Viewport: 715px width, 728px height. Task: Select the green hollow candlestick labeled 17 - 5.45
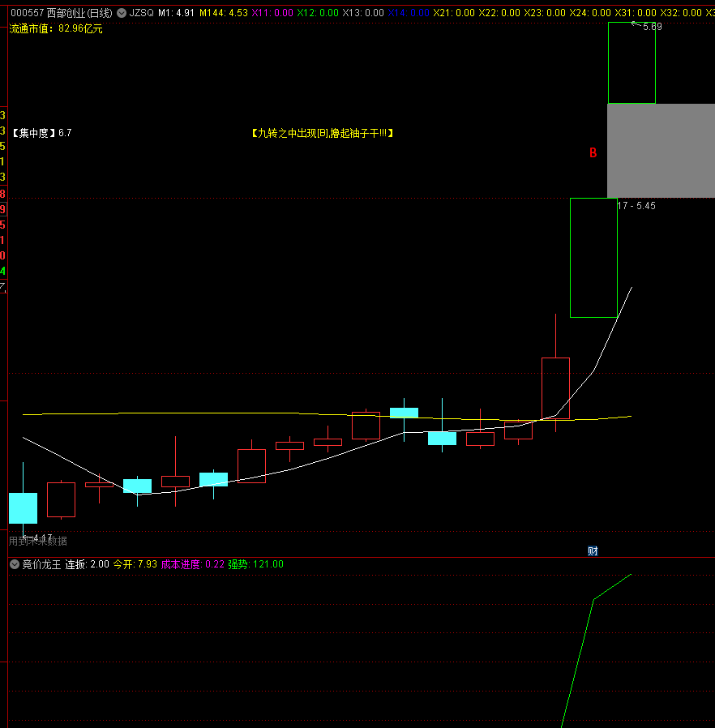coord(594,258)
